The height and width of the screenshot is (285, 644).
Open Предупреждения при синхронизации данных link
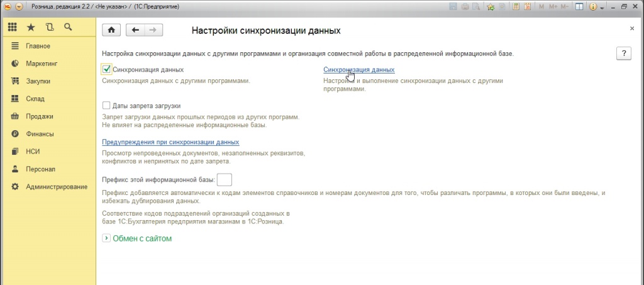click(170, 142)
